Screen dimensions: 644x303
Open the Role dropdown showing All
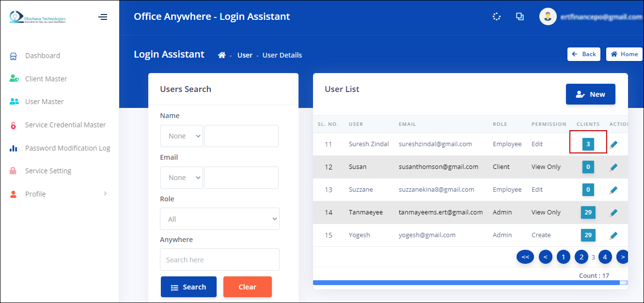coord(220,219)
